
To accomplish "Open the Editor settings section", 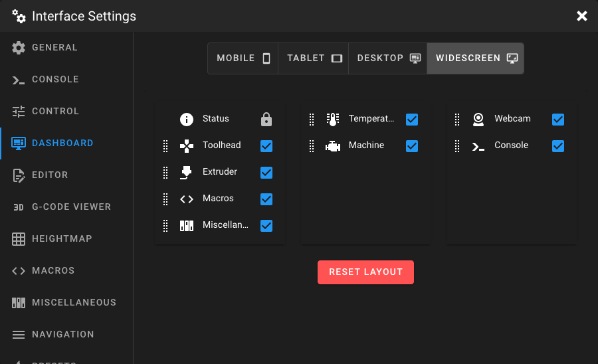I will pyautogui.click(x=66, y=175).
